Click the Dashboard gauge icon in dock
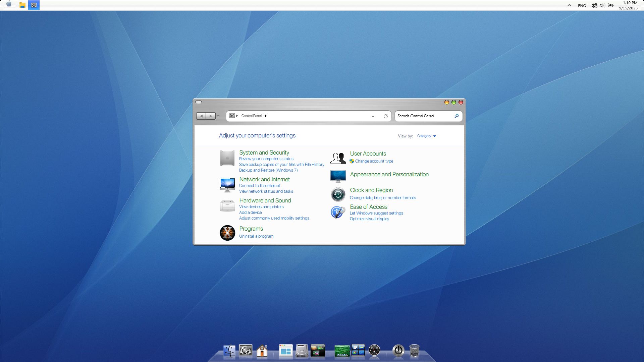Viewport: 644px width, 362px height. [374, 351]
